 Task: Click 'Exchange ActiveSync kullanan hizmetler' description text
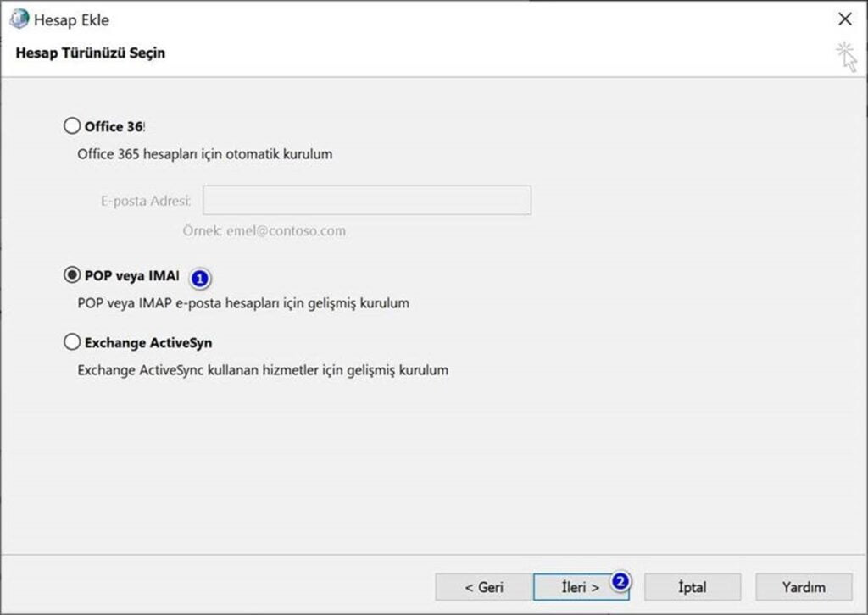tap(263, 370)
